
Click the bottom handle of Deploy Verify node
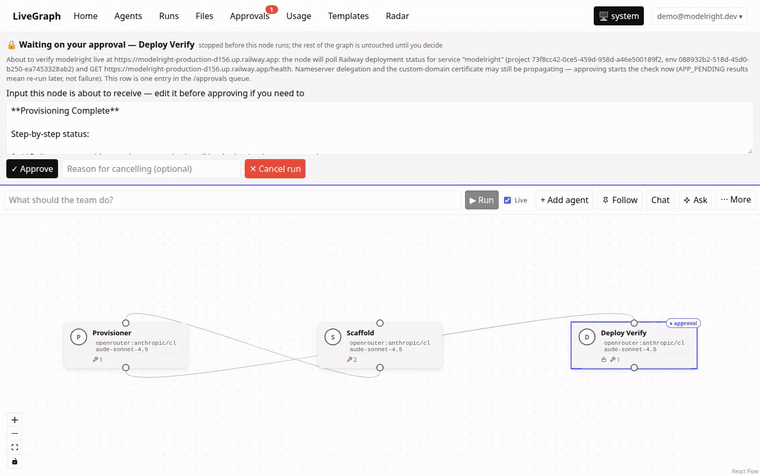click(634, 367)
